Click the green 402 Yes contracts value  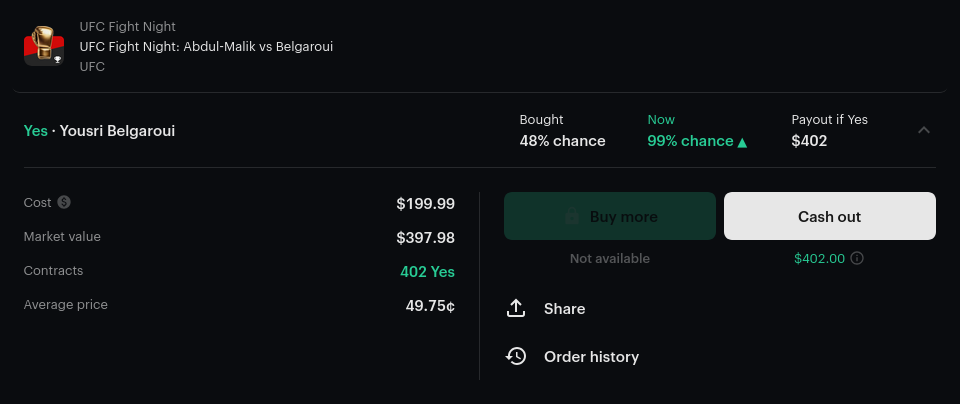click(x=427, y=271)
